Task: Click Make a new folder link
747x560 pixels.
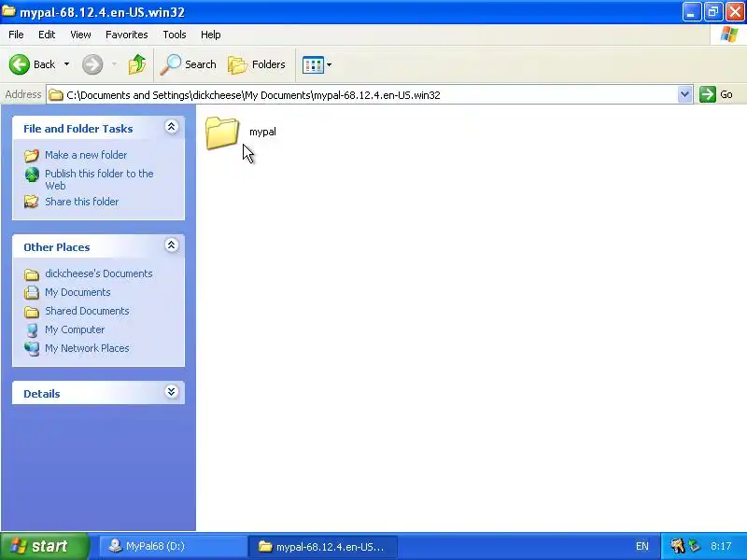Action: pos(86,155)
